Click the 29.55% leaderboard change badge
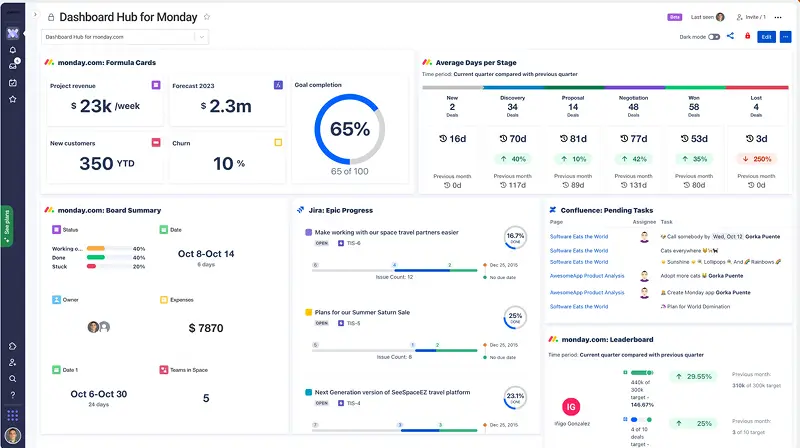The image size is (800, 448). [x=693, y=377]
